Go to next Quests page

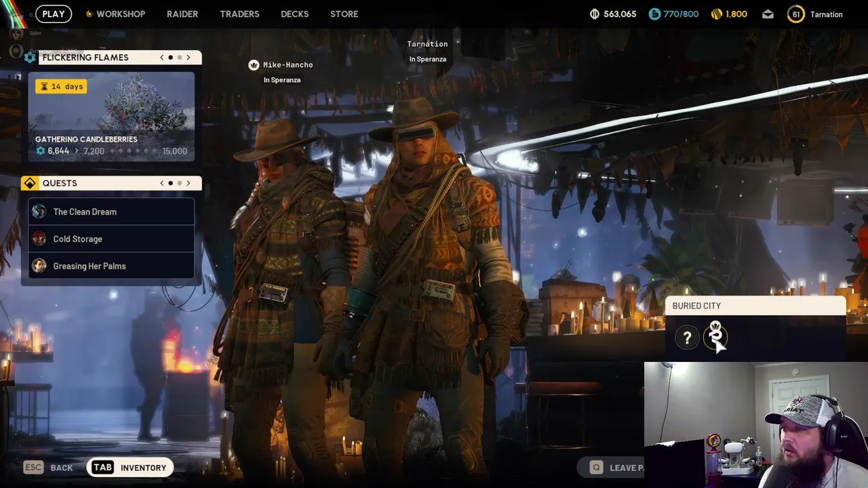[x=189, y=183]
